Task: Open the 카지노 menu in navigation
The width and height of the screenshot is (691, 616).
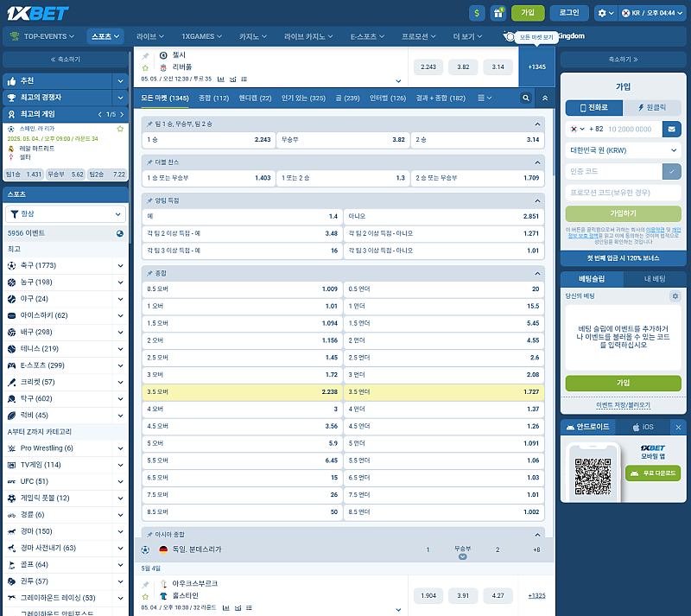Action: pos(253,36)
